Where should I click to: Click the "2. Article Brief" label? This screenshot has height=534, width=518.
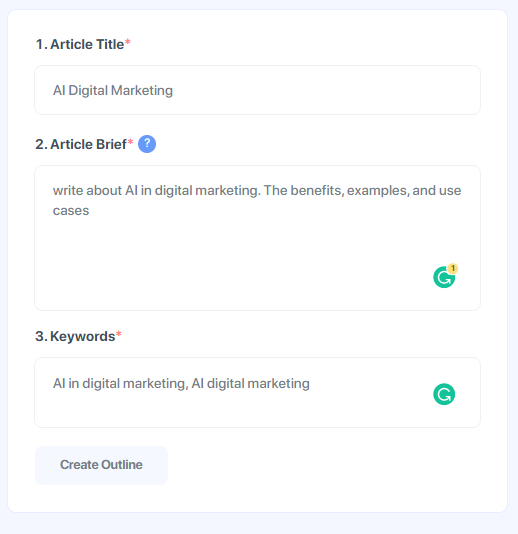click(81, 144)
